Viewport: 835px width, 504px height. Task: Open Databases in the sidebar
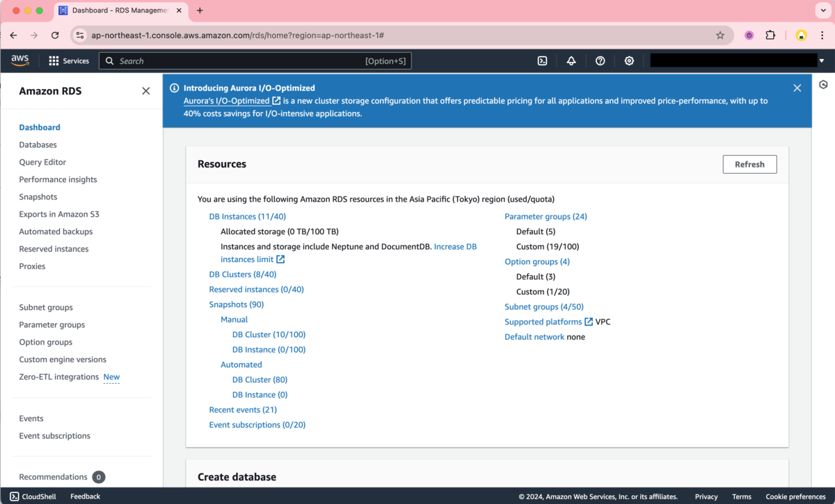(x=38, y=145)
